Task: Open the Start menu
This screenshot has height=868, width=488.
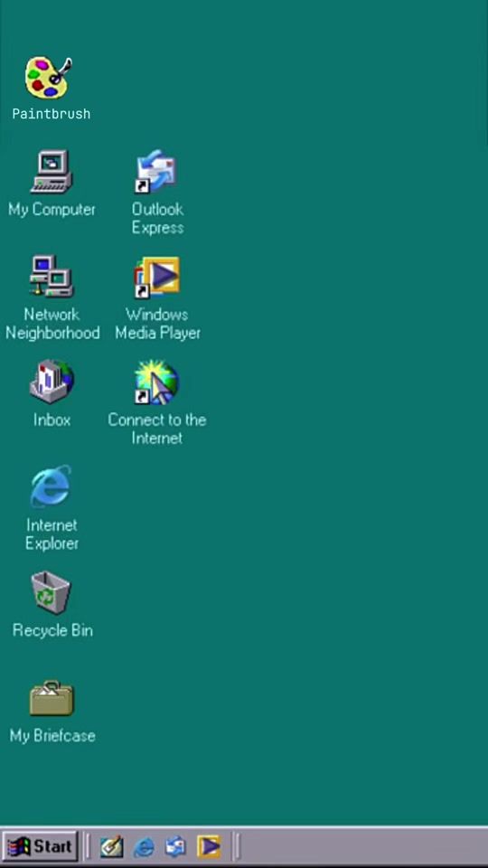Action: tap(40, 846)
